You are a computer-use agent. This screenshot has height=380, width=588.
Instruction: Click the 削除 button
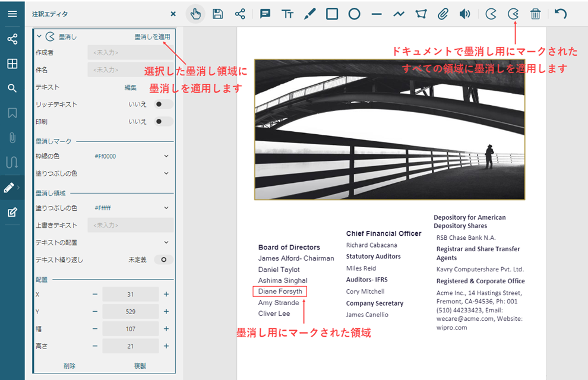coord(69,366)
